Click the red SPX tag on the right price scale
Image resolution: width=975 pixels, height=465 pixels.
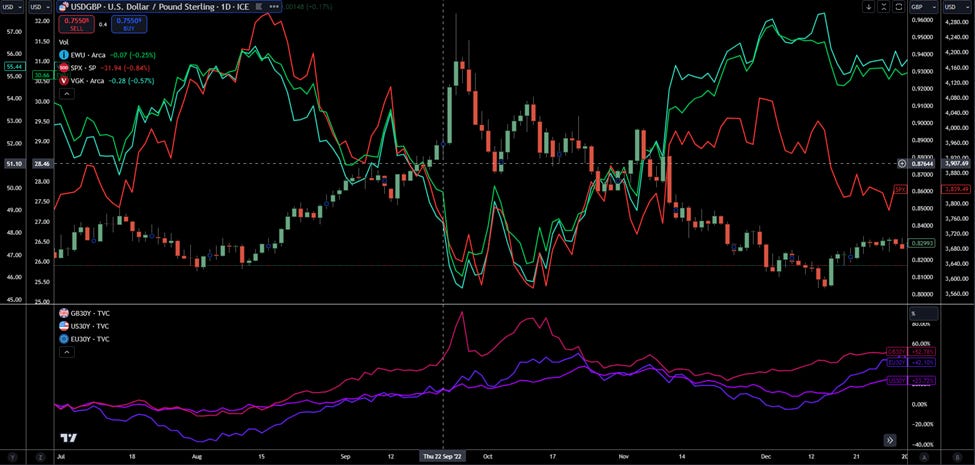point(900,189)
